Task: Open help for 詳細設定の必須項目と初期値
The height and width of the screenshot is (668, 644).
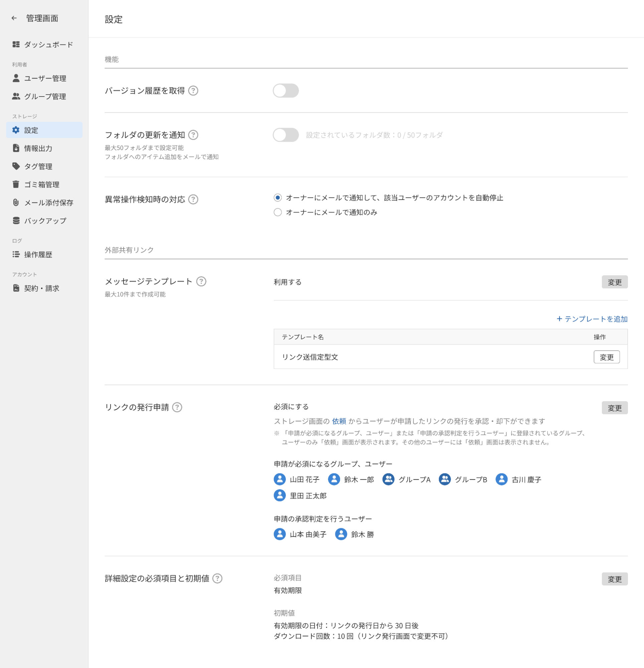Action: pyautogui.click(x=217, y=578)
